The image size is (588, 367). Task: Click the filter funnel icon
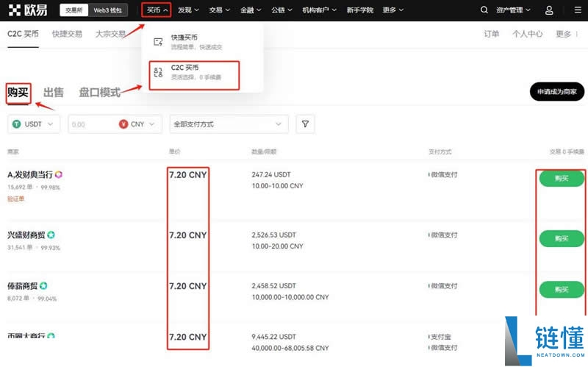coord(305,124)
